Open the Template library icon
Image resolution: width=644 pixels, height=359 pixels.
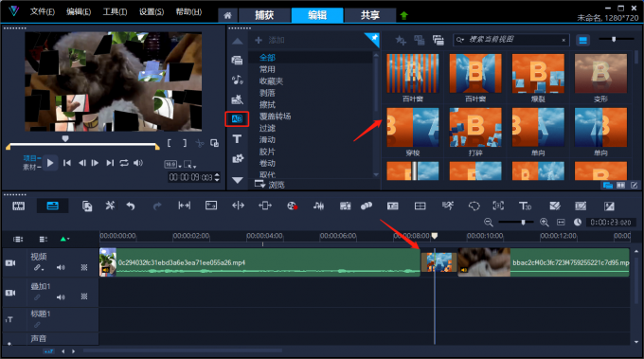237,99
